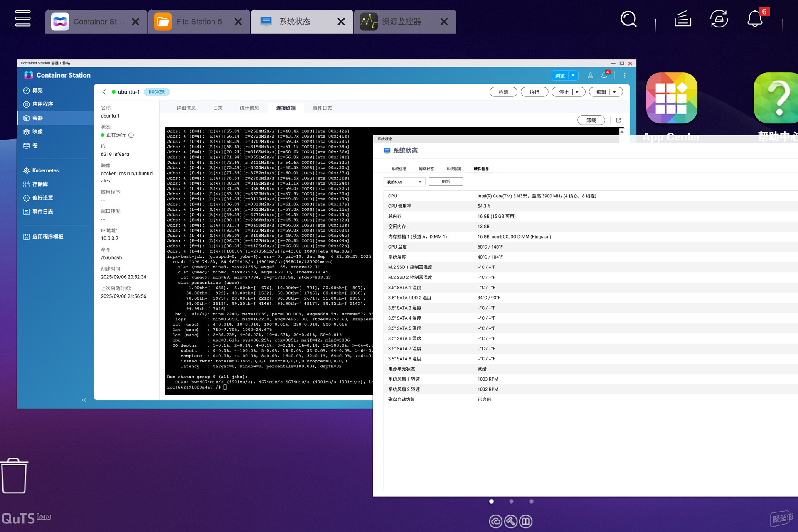Image resolution: width=798 pixels, height=532 pixels.
Task: Open the 概览 overview sidebar item
Action: (37, 91)
